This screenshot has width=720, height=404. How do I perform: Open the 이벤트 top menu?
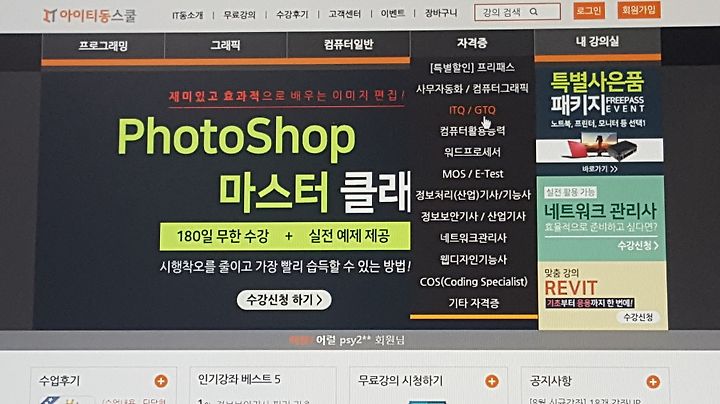(393, 13)
